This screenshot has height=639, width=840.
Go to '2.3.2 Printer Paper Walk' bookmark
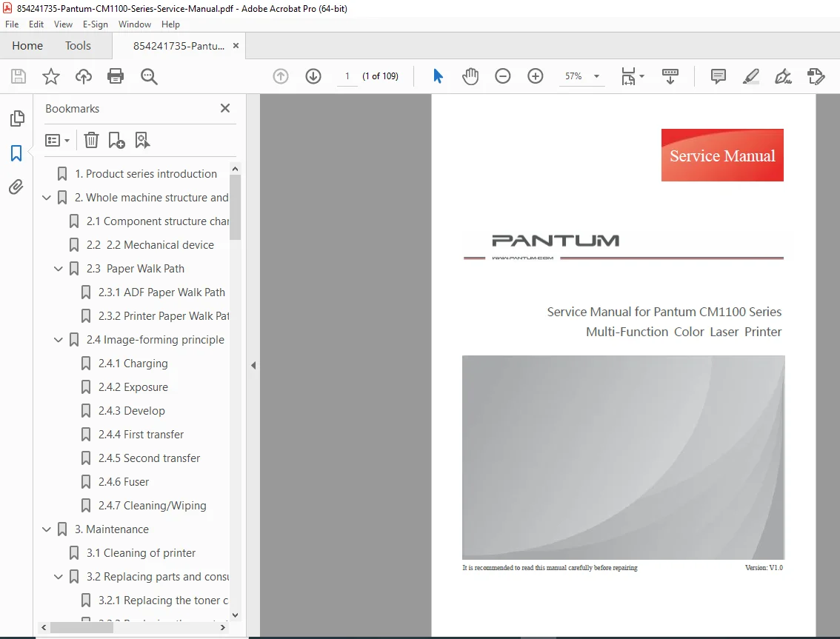(x=164, y=316)
